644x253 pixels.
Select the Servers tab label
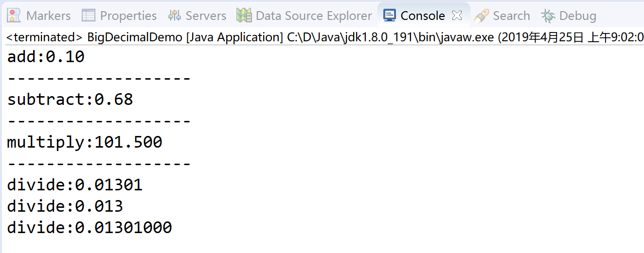206,16
